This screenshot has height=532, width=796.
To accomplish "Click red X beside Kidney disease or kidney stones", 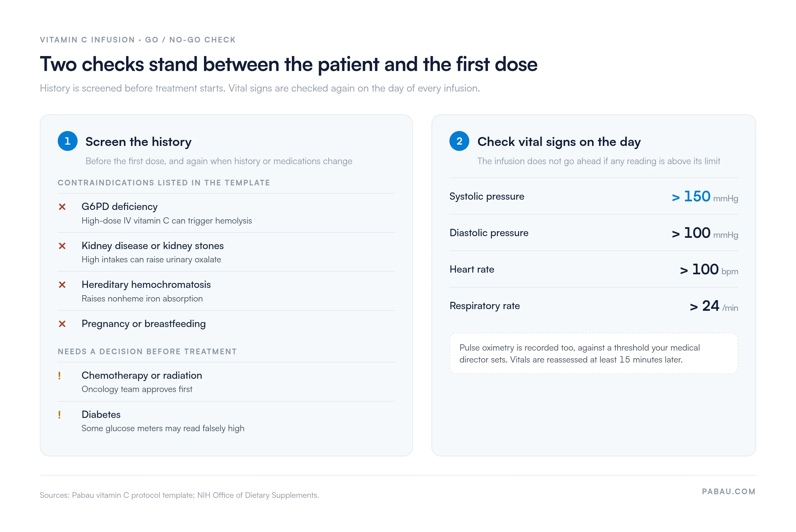I will click(x=62, y=246).
